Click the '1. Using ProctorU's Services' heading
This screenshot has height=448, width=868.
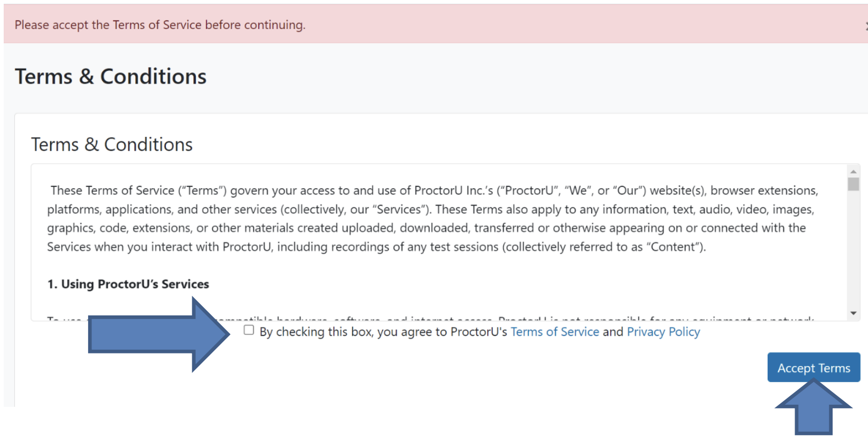[x=128, y=284]
